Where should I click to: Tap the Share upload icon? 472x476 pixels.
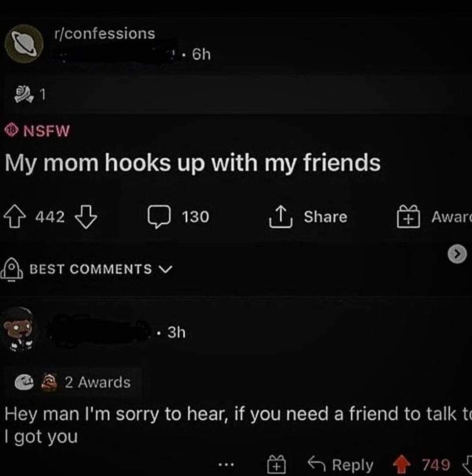coord(281,216)
